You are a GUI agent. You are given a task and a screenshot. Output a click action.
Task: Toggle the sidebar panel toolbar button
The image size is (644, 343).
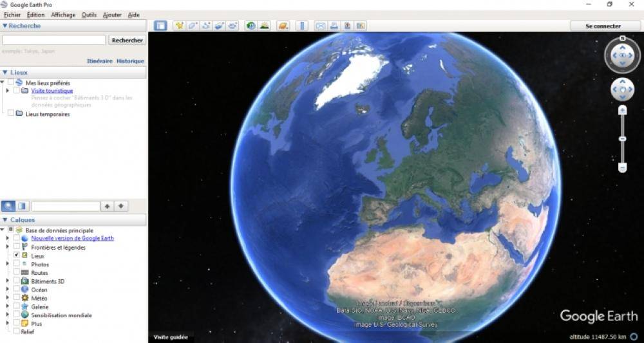click(x=160, y=26)
